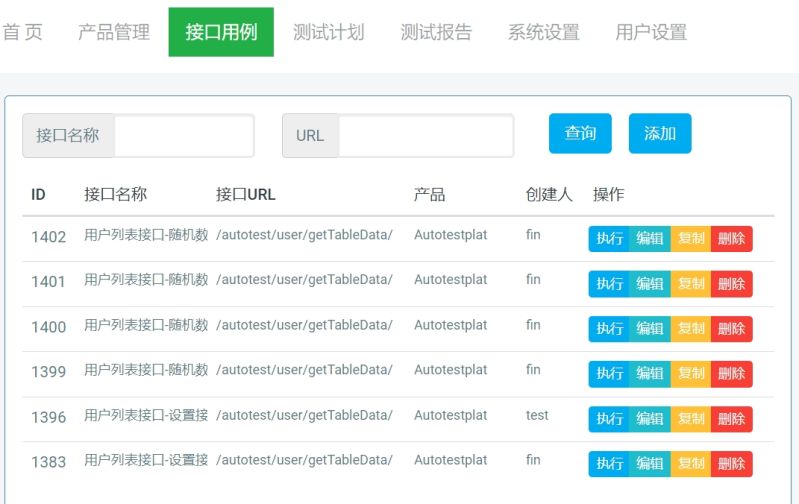Switch to the 产品管理 tab
799x504 pixels.
click(x=114, y=32)
